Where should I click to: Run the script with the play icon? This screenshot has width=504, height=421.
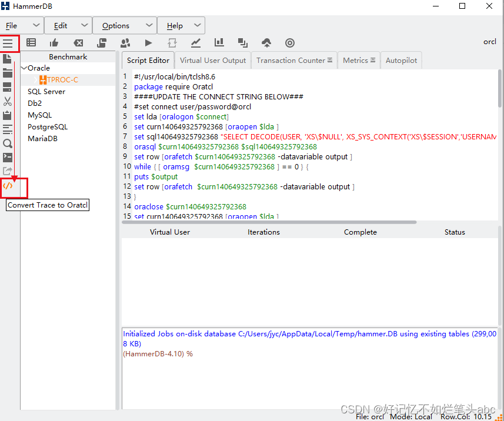click(x=148, y=42)
